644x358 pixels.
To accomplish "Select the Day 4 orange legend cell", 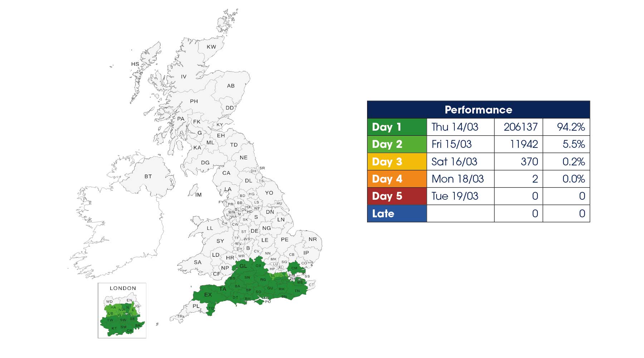I will (x=397, y=179).
